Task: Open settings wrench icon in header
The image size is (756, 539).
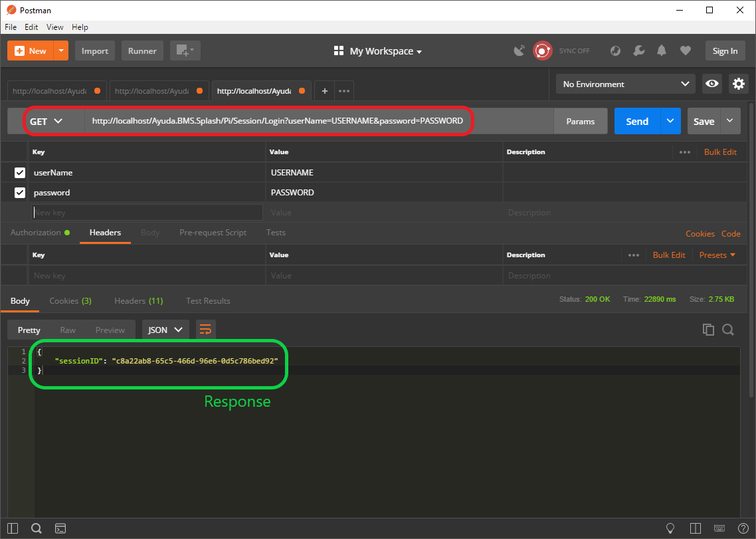Action: coord(639,51)
